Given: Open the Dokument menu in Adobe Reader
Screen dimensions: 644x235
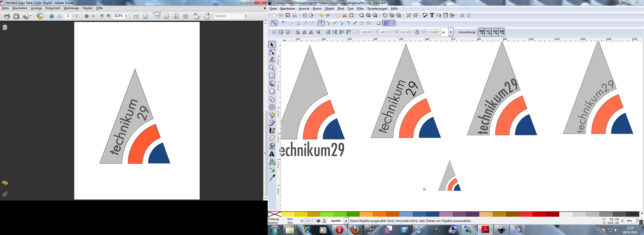Looking at the screenshot, I should tap(53, 8).
